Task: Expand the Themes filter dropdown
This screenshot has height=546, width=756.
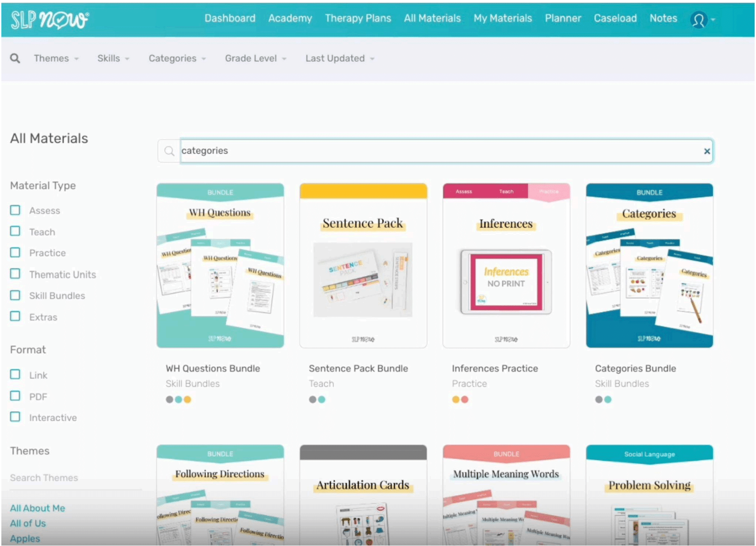Action: (56, 58)
